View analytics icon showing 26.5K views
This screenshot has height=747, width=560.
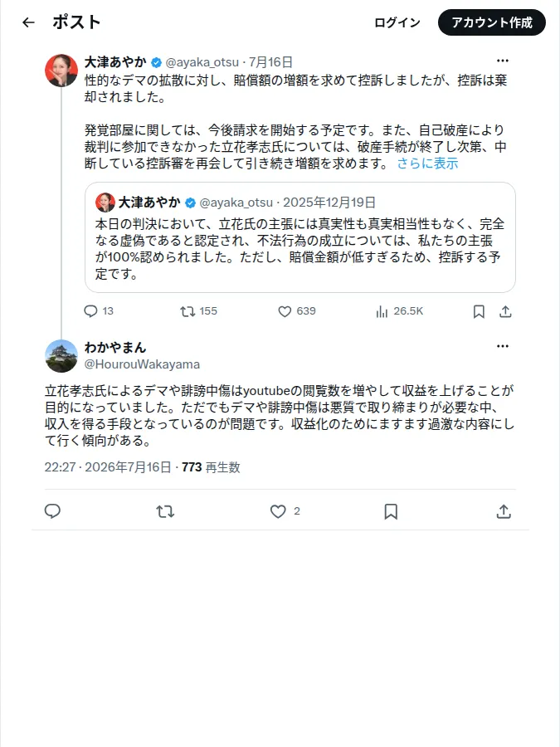coord(382,311)
